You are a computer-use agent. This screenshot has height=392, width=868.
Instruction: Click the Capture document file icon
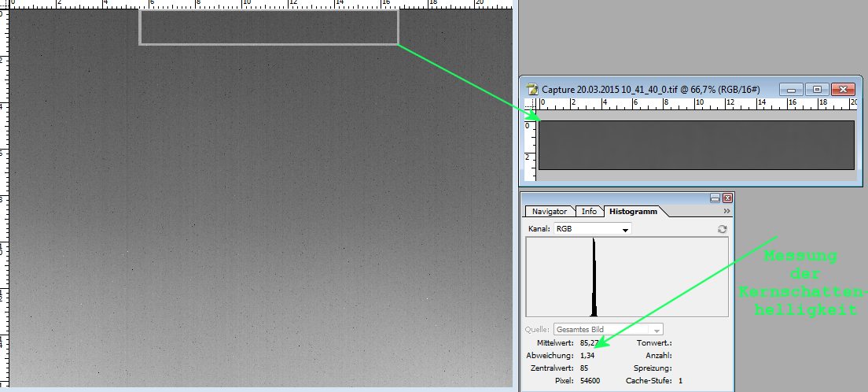click(x=533, y=90)
